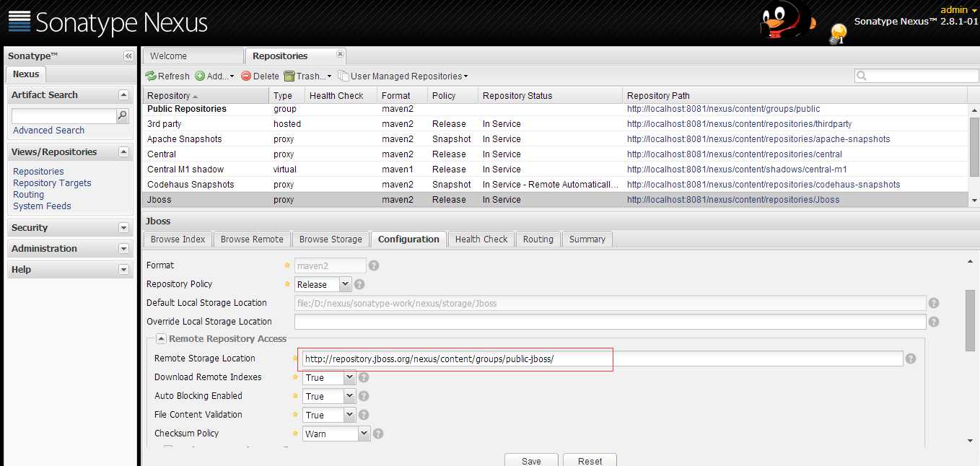Viewport: 980px width, 466px height.
Task: Click the lightbulb help icon in header
Action: [838, 33]
